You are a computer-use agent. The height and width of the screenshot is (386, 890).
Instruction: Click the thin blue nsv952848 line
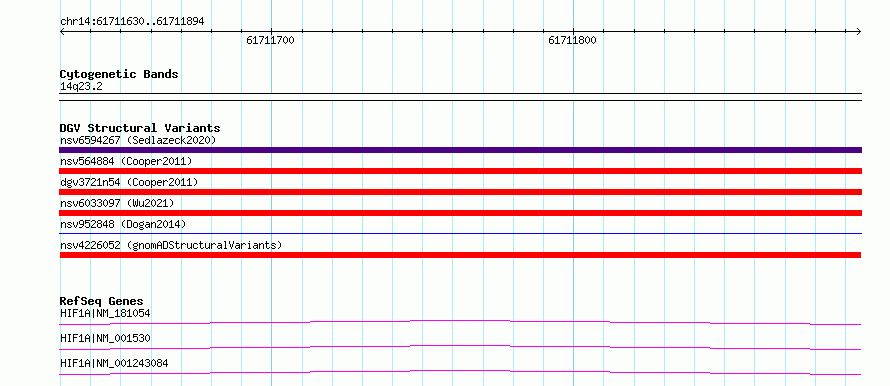(x=461, y=233)
